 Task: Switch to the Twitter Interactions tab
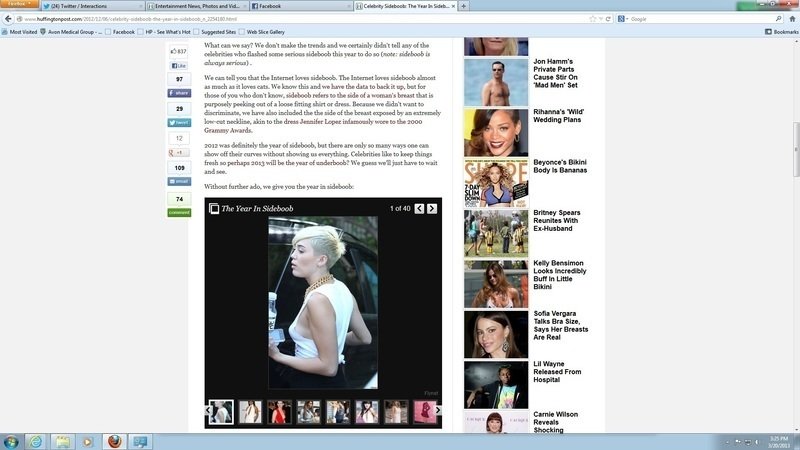pyautogui.click(x=92, y=6)
